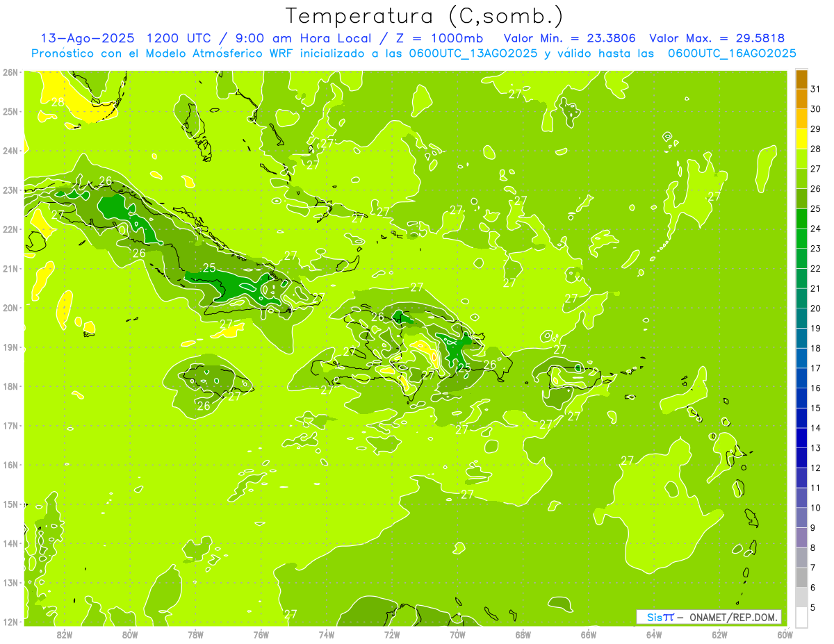Click the "25" contour label over eastern Cuba
The image size is (834, 644).
209,267
